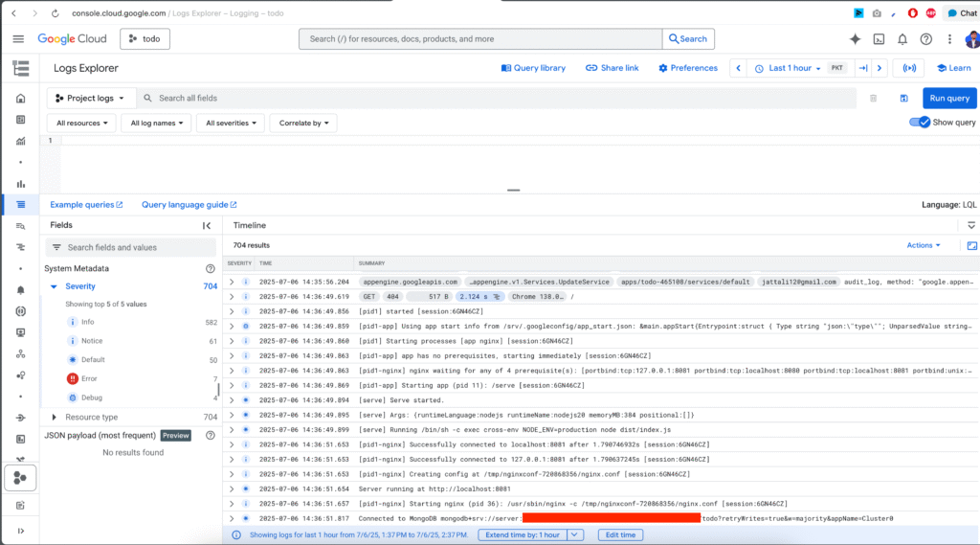Filter by Notice severity
The width and height of the screenshot is (980, 545).
pyautogui.click(x=92, y=341)
